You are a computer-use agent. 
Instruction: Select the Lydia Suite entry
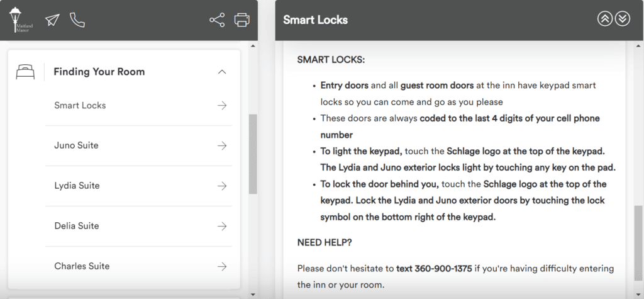coord(138,186)
